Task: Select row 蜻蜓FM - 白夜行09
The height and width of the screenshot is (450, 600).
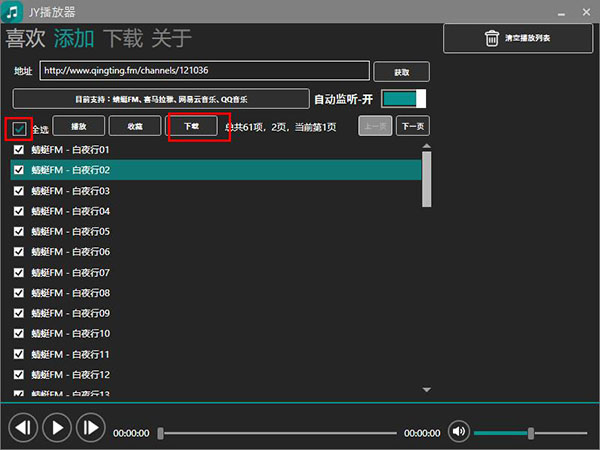Action: coord(216,313)
